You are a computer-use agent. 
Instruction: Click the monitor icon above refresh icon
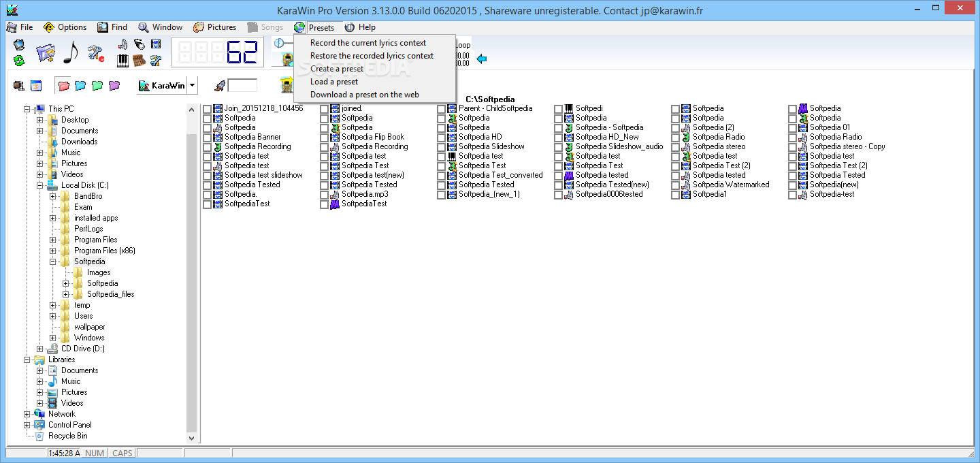[19, 45]
